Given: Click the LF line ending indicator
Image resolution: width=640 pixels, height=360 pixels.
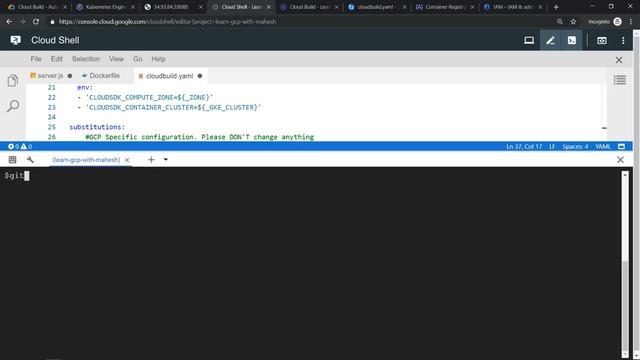Looking at the screenshot, I should click(x=552, y=147).
